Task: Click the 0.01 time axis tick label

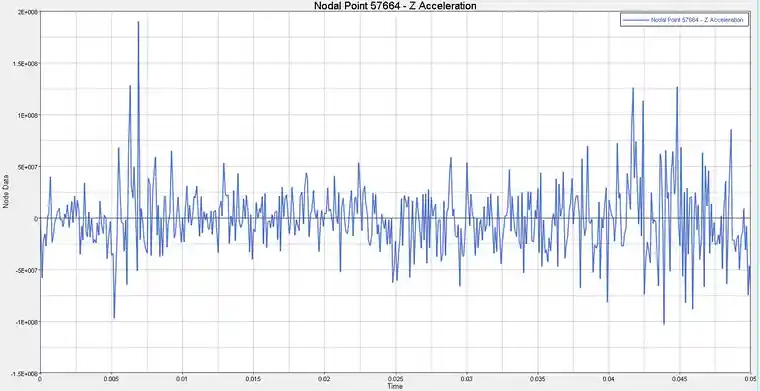Action: (x=182, y=378)
